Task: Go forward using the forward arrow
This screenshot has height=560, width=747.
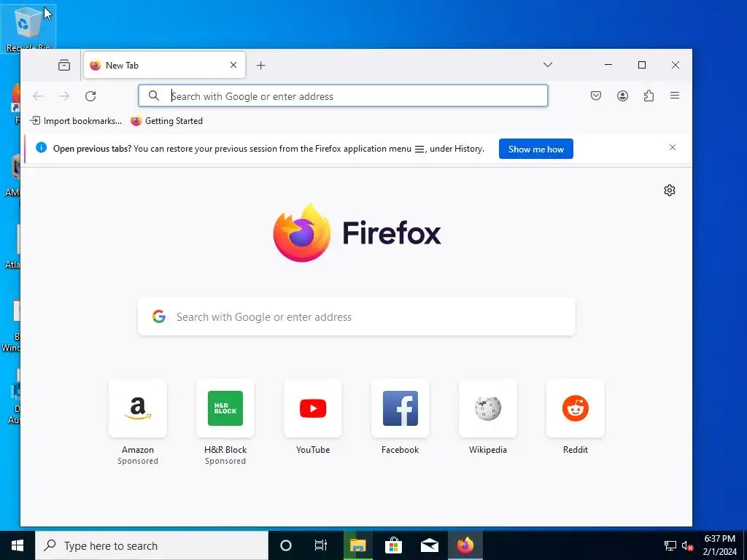Action: point(64,96)
